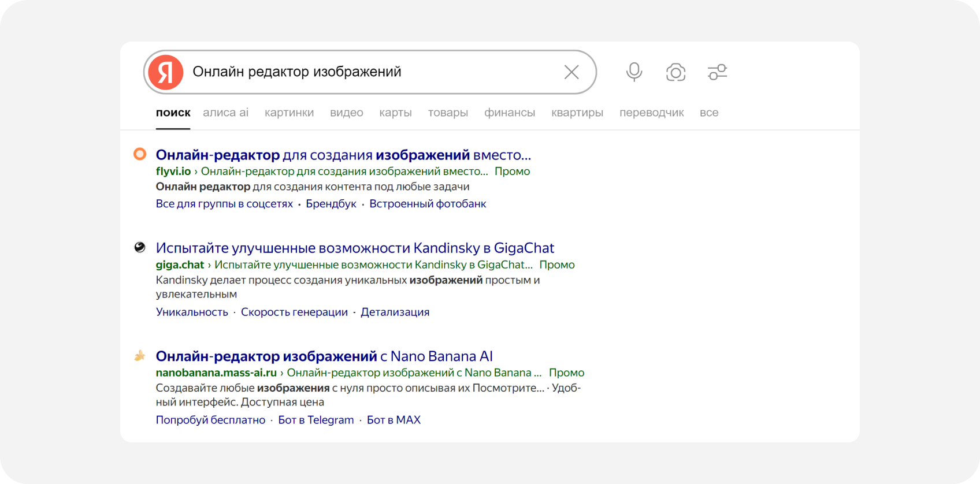Image resolution: width=980 pixels, height=484 pixels.
Task: Visit the flyvi.io domain link
Action: pyautogui.click(x=173, y=172)
